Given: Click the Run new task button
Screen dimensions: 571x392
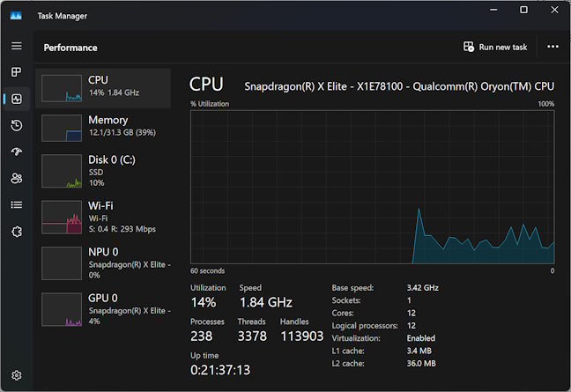Looking at the screenshot, I should [x=495, y=47].
